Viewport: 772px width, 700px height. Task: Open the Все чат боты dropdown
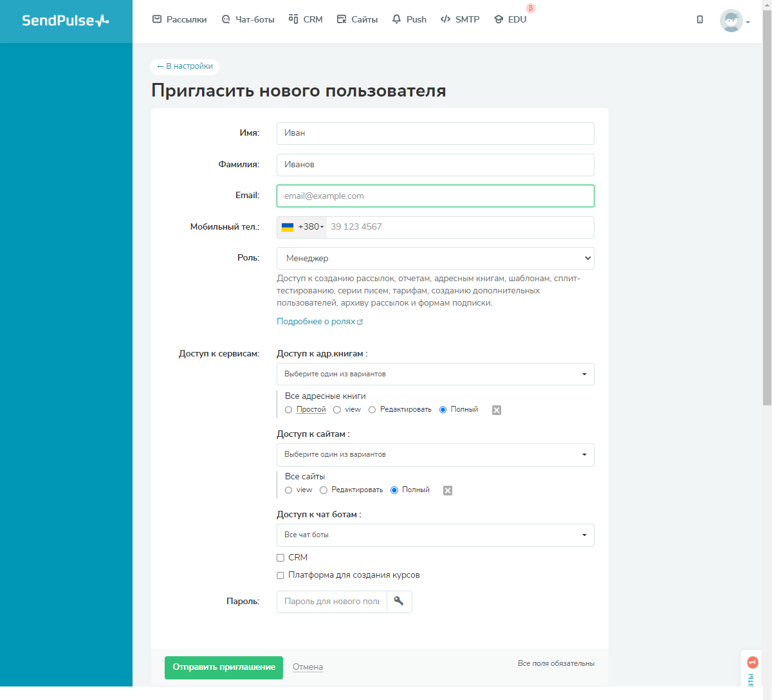[436, 535]
